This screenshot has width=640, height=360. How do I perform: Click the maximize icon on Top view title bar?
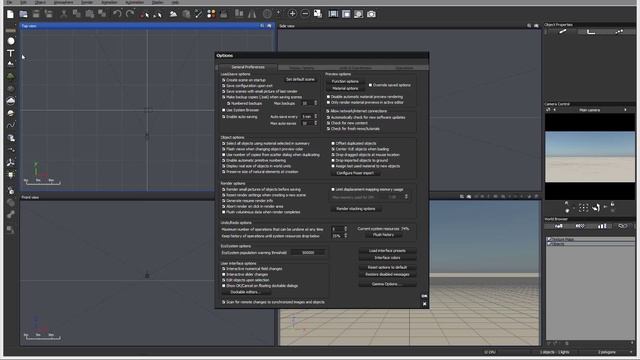[x=269, y=26]
